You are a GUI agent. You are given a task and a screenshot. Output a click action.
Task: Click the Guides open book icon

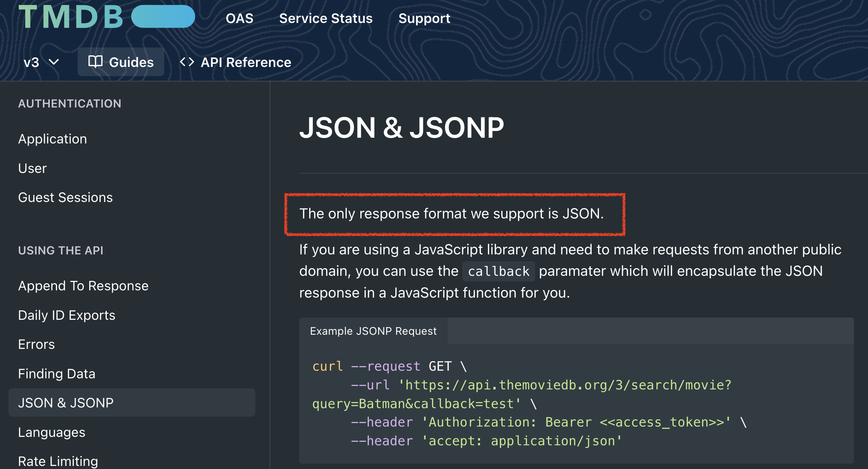(95, 62)
